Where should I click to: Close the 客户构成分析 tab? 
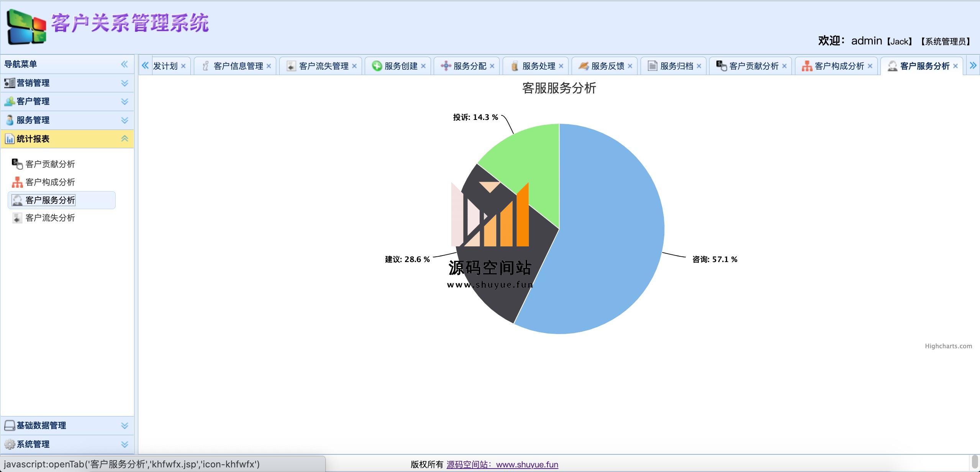pos(870,66)
